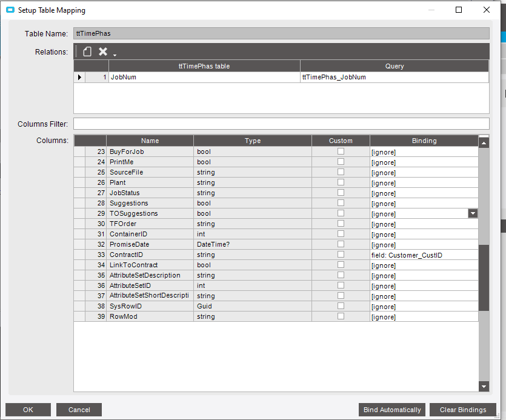
Task: Select row header number 39
Action: 96,316
